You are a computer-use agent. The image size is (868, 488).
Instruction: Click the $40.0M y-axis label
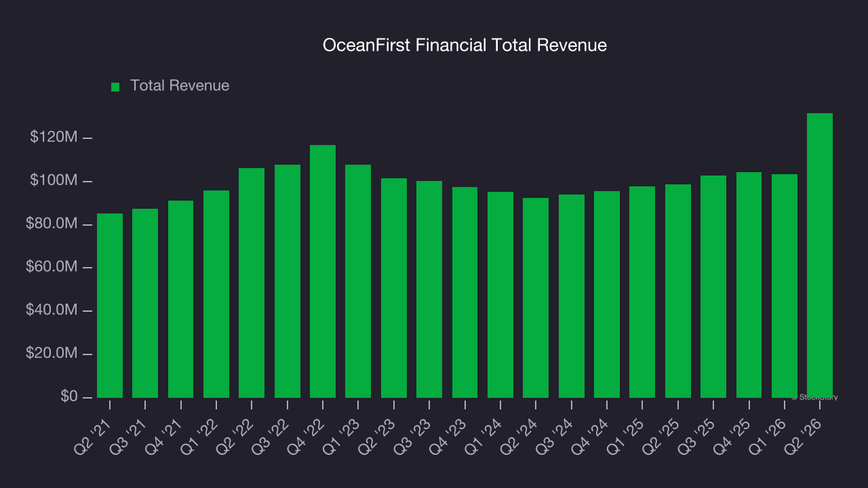pos(52,310)
